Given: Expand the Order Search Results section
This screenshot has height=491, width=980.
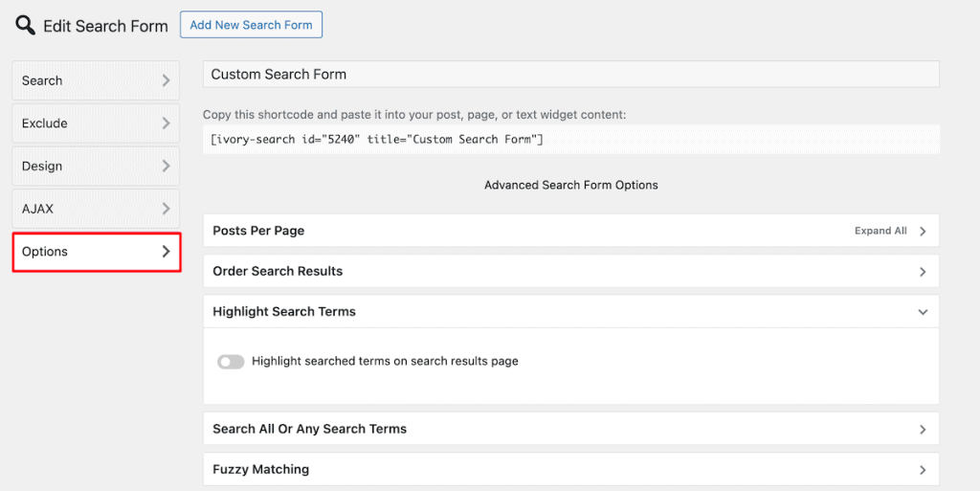Looking at the screenshot, I should pyautogui.click(x=571, y=271).
